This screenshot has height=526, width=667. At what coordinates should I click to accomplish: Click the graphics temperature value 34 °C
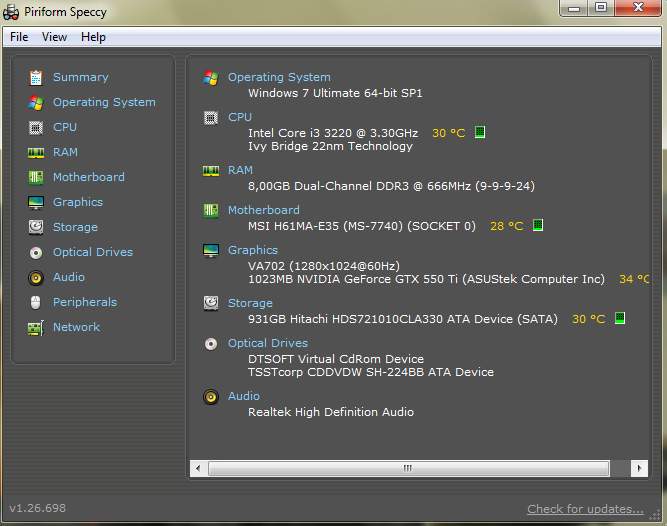point(634,279)
